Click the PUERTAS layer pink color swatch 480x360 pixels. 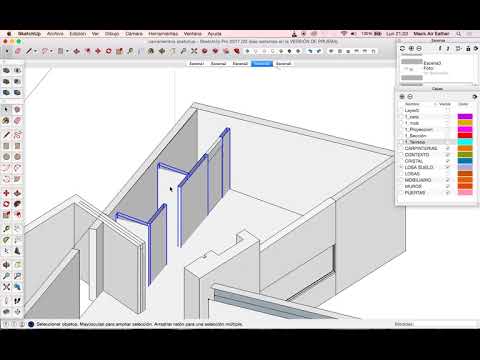point(465,193)
